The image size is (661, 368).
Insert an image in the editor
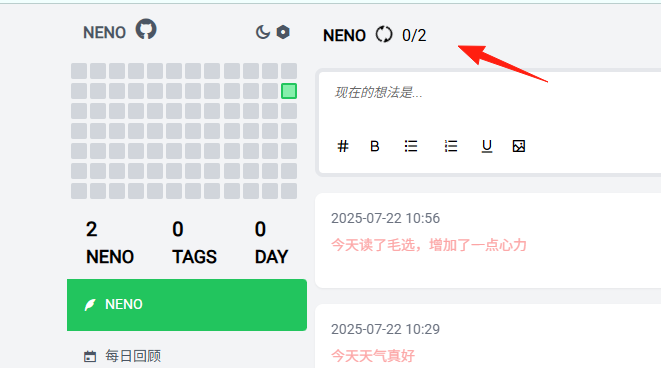[519, 146]
